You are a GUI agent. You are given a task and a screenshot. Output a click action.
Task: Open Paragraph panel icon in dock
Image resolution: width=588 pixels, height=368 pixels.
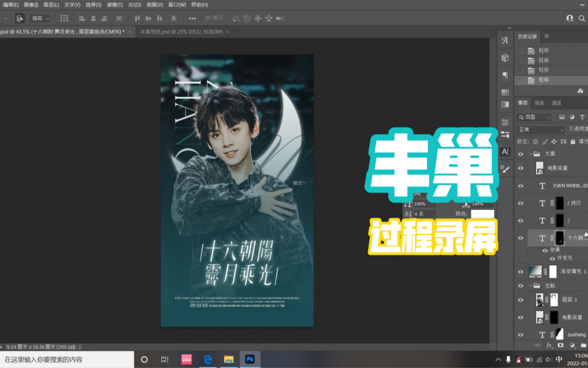click(505, 75)
